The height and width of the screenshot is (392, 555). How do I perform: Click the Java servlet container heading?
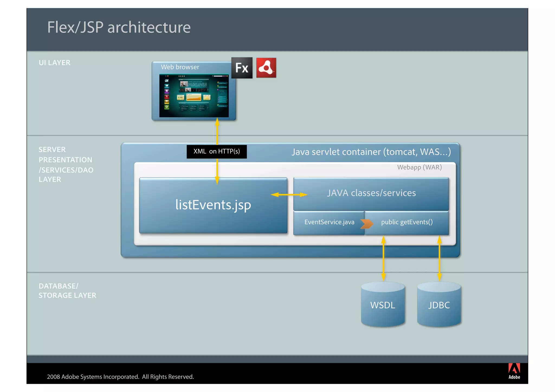pos(371,152)
